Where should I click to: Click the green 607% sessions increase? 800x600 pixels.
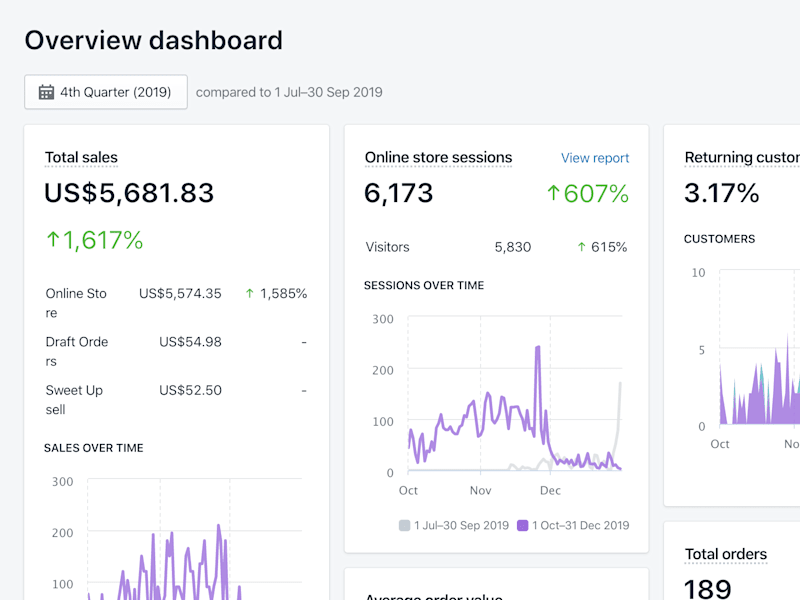[x=588, y=193]
